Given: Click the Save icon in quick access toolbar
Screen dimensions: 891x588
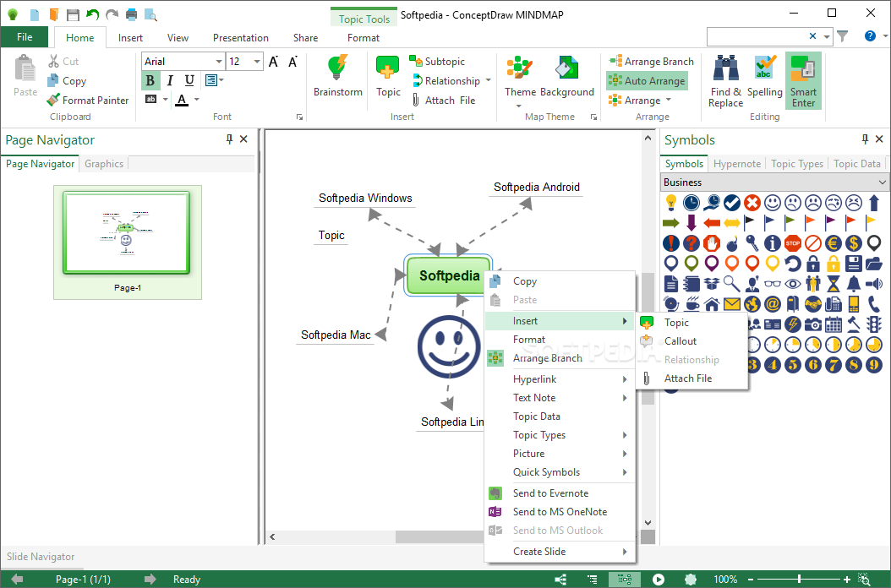Looking at the screenshot, I should (73, 14).
